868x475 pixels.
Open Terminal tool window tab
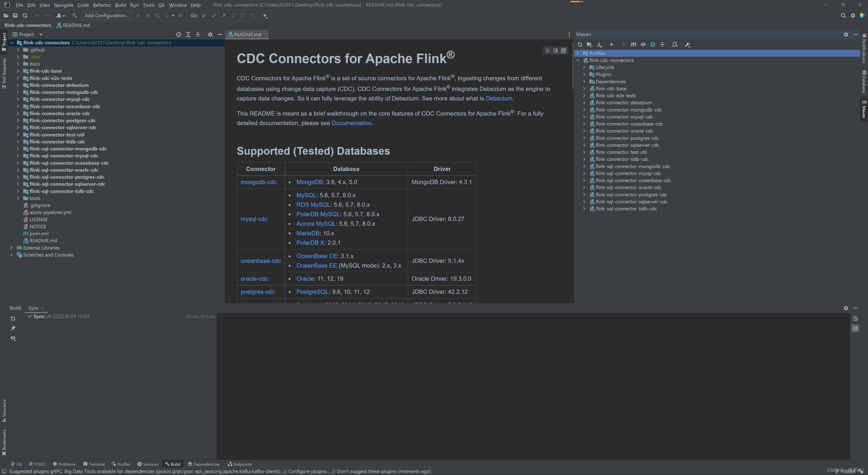coord(94,464)
